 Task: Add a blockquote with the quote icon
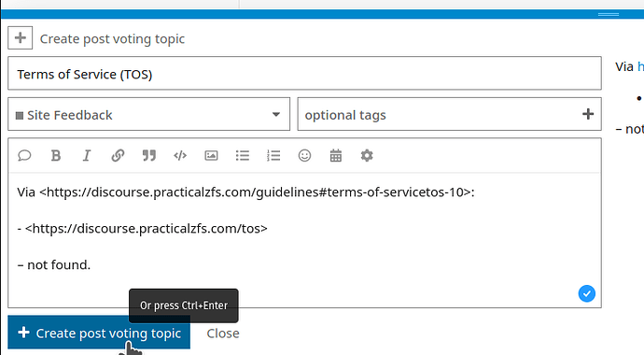149,156
